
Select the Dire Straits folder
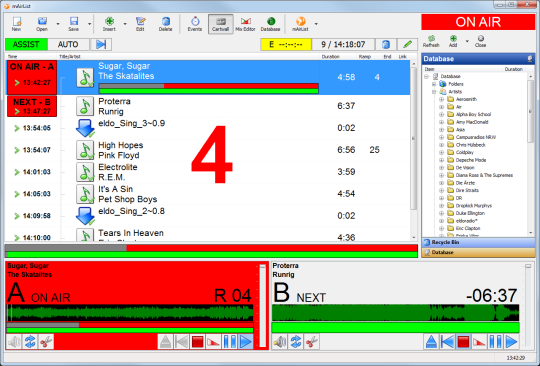(467, 190)
